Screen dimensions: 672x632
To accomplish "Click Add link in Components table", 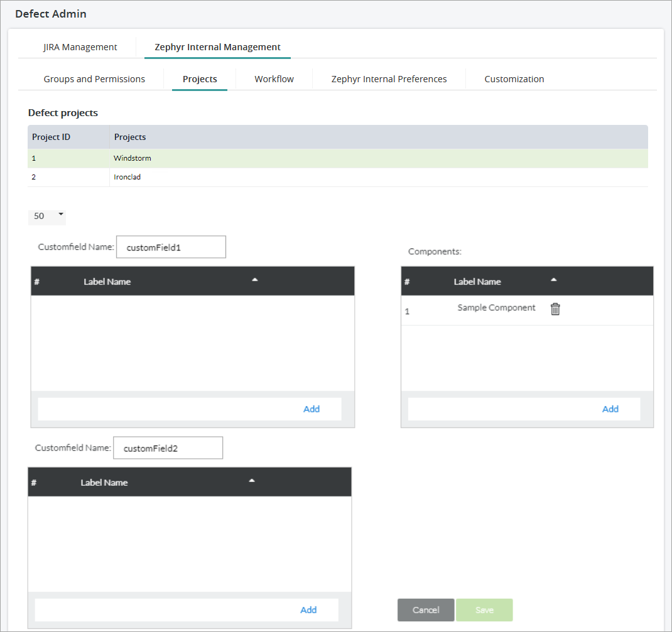I will [x=610, y=409].
